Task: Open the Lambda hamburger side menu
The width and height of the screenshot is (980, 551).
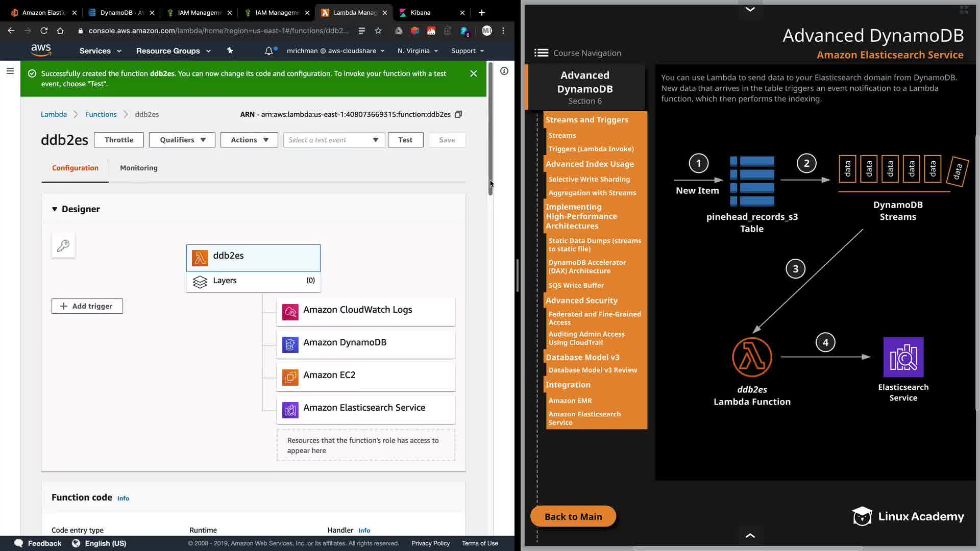Action: 10,71
